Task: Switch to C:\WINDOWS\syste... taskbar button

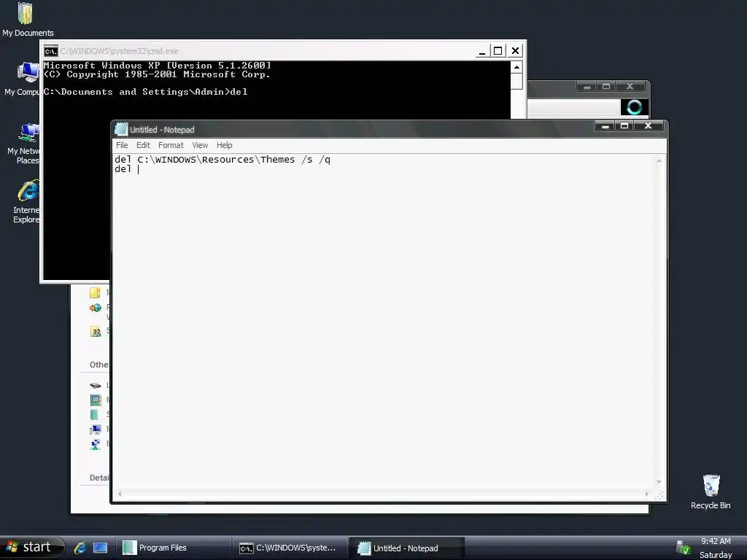Action: (290, 548)
